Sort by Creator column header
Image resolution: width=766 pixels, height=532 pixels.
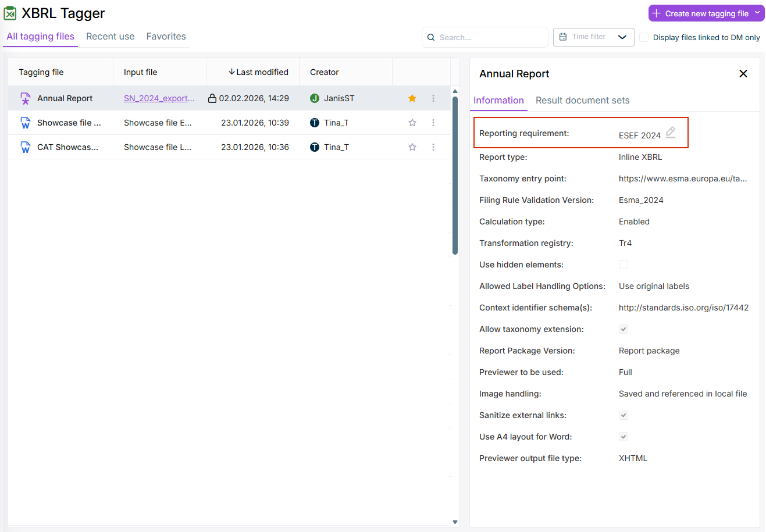pyautogui.click(x=325, y=72)
